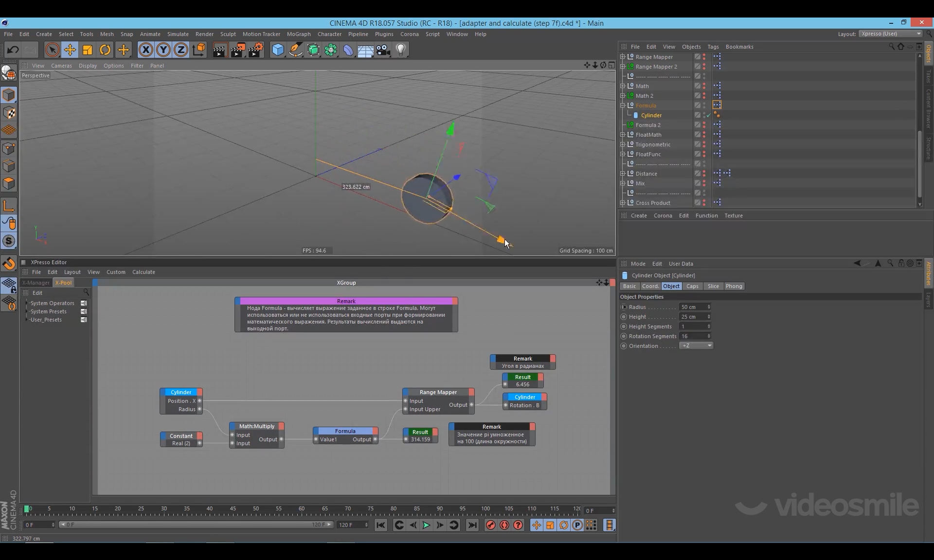Click the Camera object icon

point(383,50)
